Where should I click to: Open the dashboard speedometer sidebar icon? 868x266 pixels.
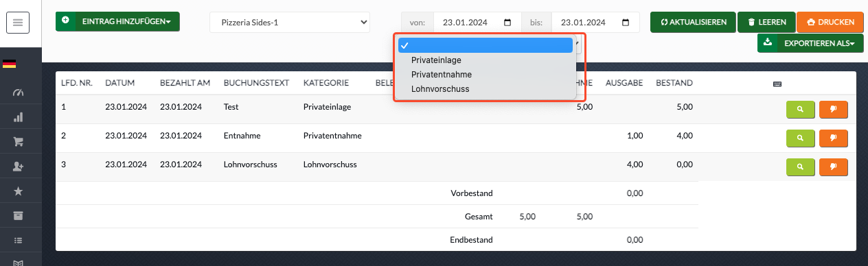coord(19,92)
